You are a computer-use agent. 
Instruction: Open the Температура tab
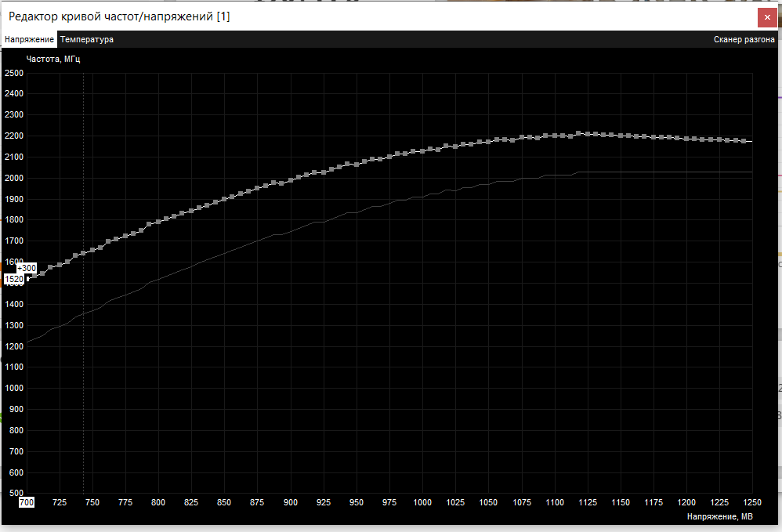(x=87, y=39)
